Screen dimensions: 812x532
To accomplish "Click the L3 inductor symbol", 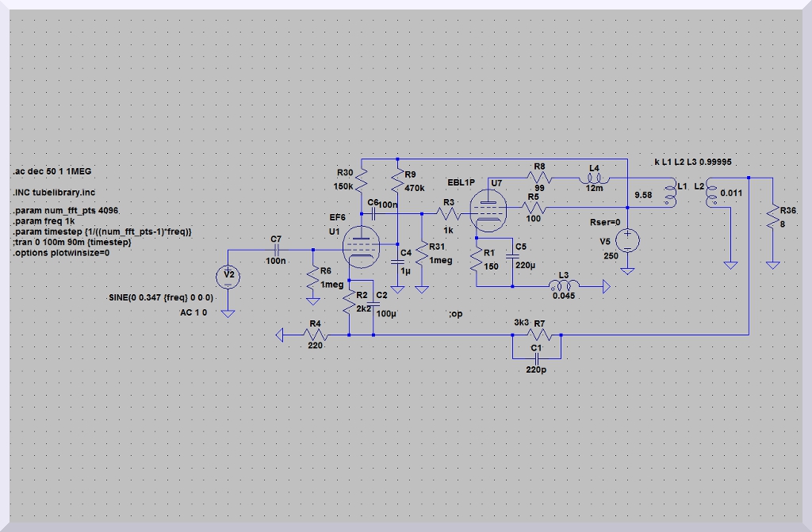I will point(564,285).
